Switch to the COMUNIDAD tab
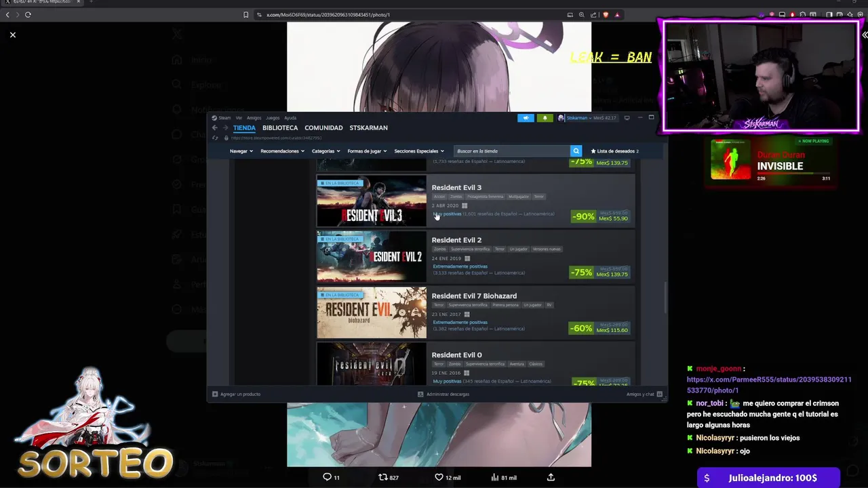 point(323,128)
